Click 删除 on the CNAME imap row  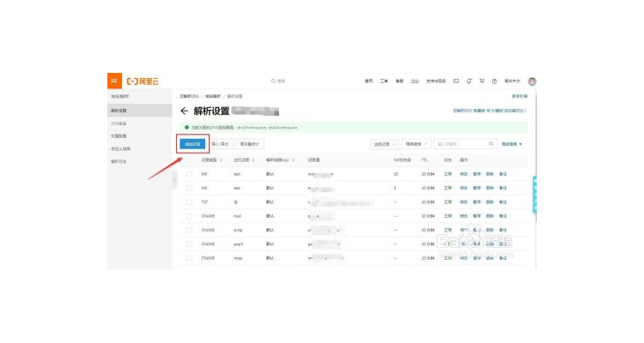point(489,258)
